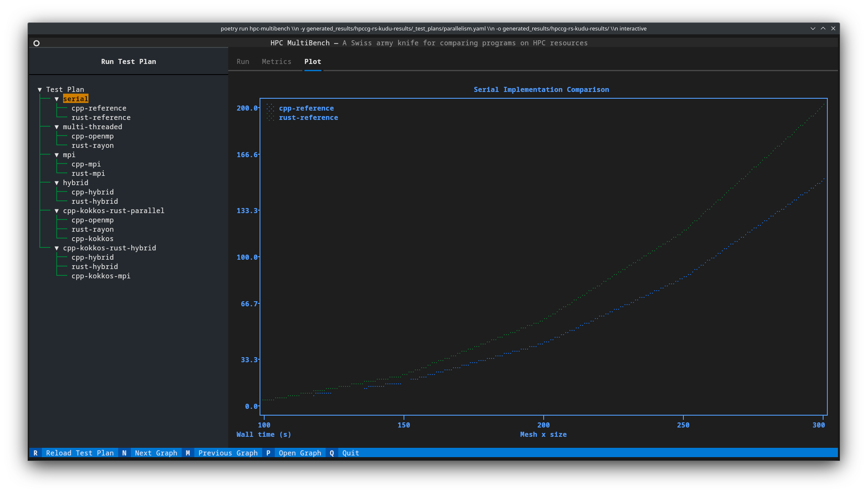Viewport: 868px width, 494px height.
Task: Select cpp-kokkos in the tree
Action: coord(93,239)
